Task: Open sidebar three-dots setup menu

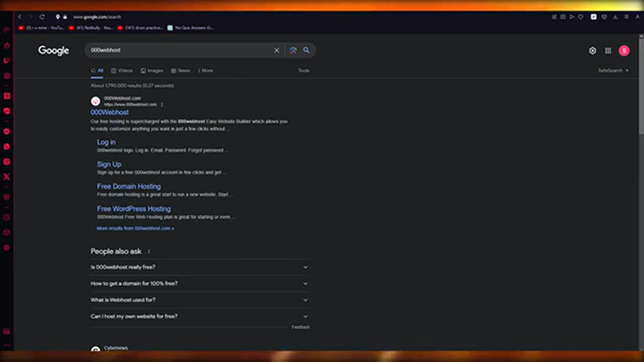Action: coord(7,345)
